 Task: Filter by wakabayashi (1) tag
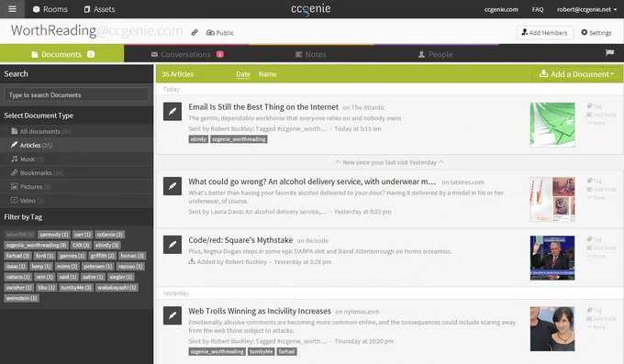(117, 288)
